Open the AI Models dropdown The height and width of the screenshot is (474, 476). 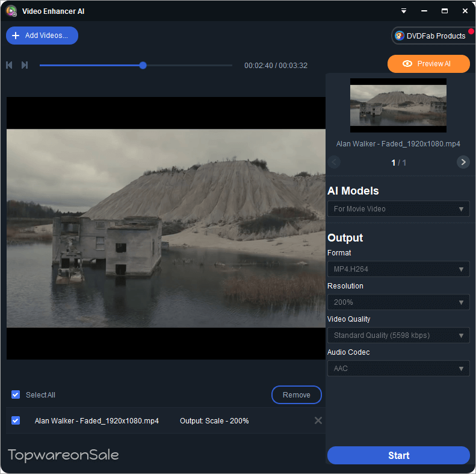398,209
